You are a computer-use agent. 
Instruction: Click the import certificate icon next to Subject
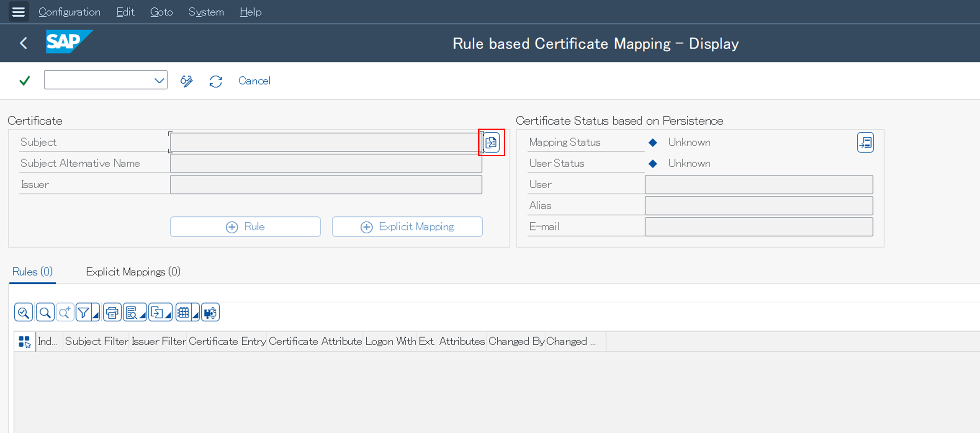(491, 142)
